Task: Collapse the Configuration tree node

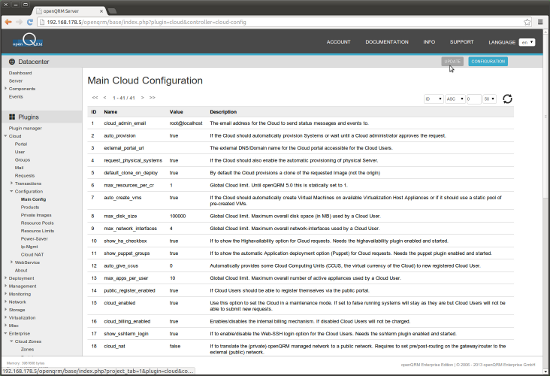Action: pos(12,191)
